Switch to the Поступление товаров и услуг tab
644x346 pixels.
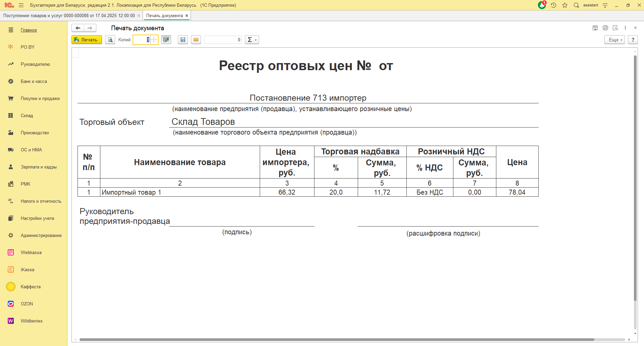coord(69,15)
